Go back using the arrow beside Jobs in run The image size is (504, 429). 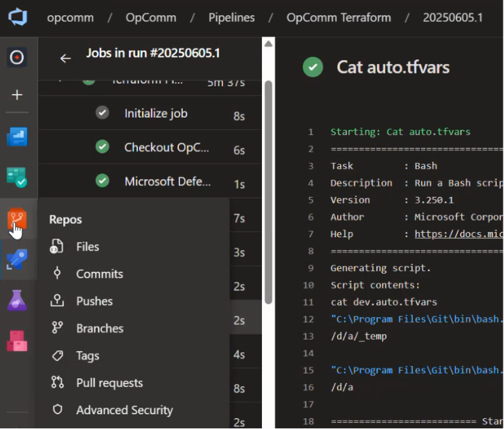65,58
